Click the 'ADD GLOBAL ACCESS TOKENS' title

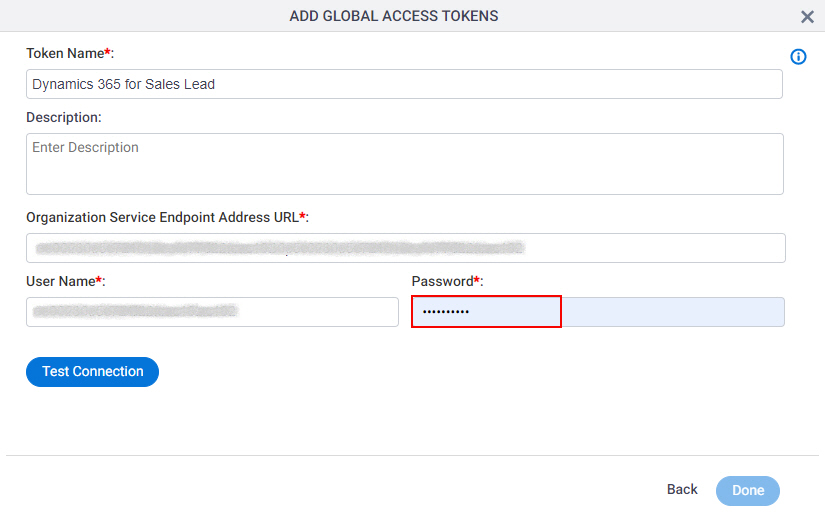[394, 16]
